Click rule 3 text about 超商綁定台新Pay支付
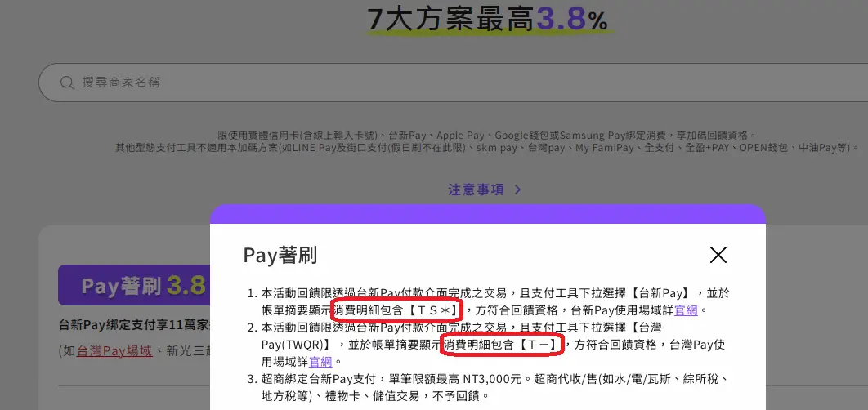 (494, 388)
